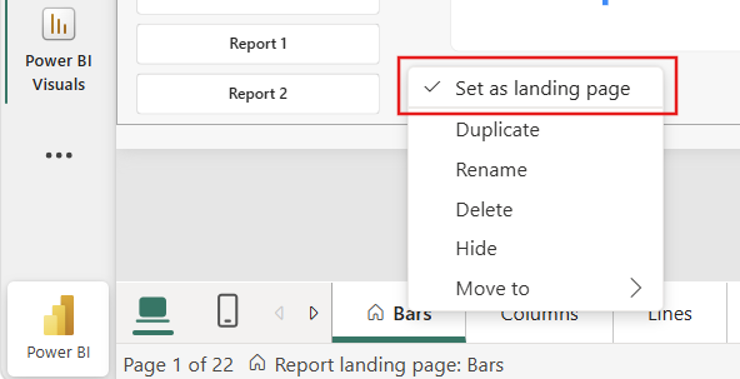Choose Delete from context menu
Viewport: 740px width, 379px height.
[x=536, y=209]
